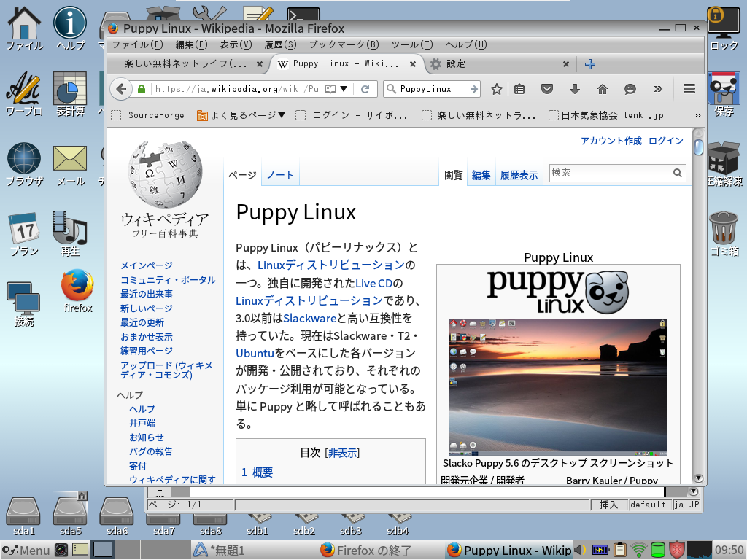Open a new tab with plus icon
This screenshot has height=560, width=747.
click(590, 64)
